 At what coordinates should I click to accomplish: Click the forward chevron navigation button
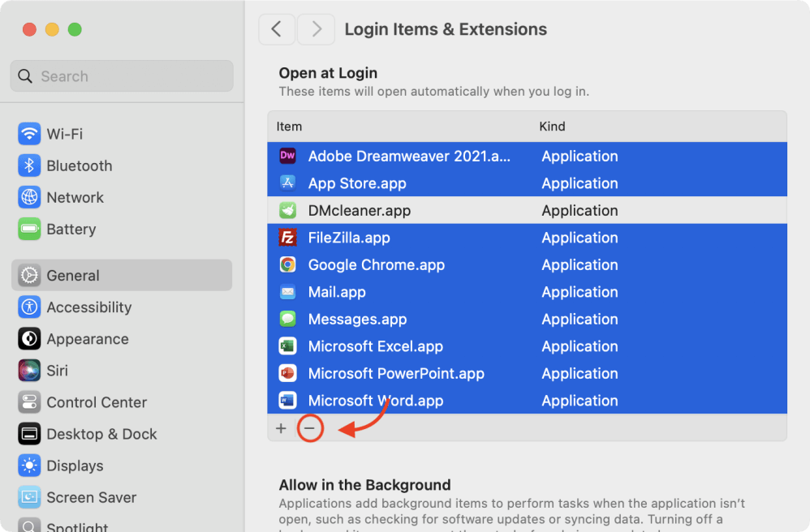[x=316, y=29]
